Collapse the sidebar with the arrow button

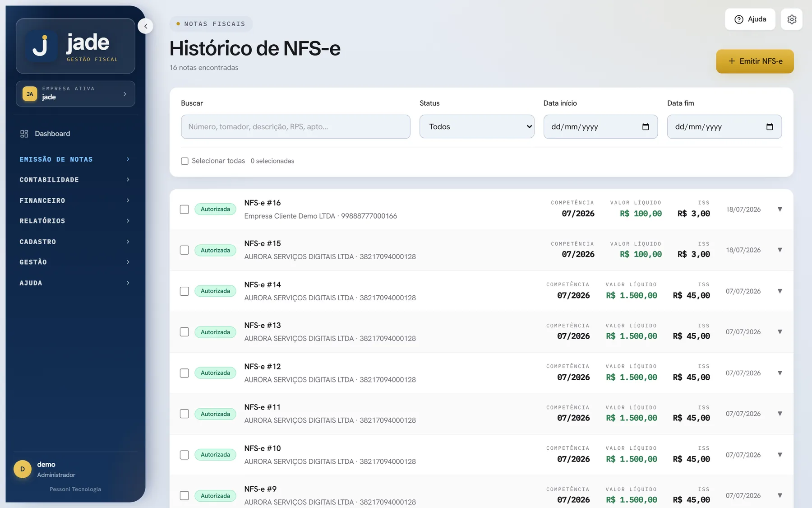click(x=145, y=26)
